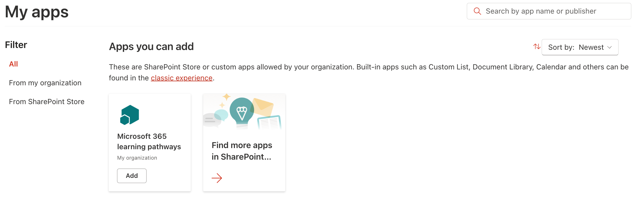644x203 pixels.
Task: Add the Microsoft 365 learning pathways app
Action: click(132, 176)
